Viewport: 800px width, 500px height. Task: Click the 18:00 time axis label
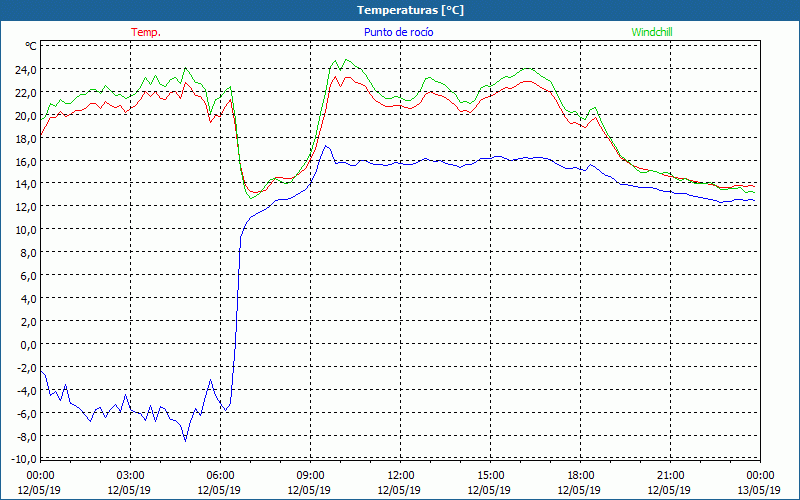click(580, 476)
